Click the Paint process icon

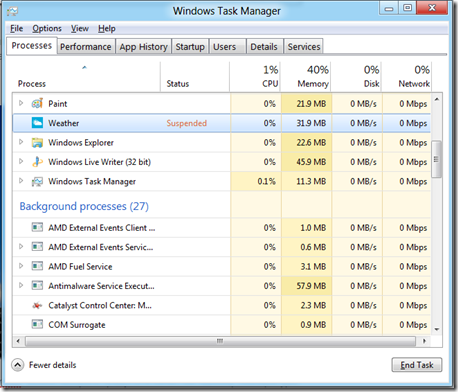37,104
